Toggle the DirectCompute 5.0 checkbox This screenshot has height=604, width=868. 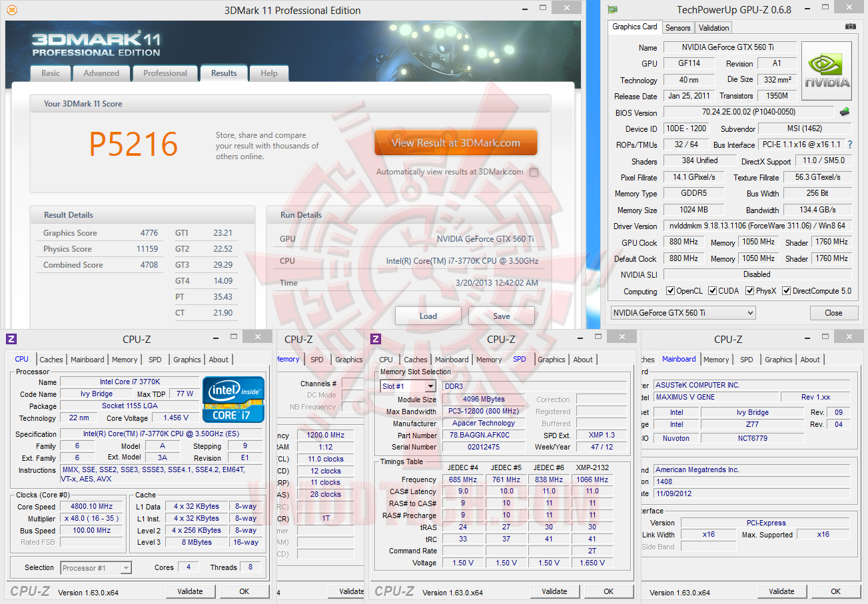pos(786,291)
